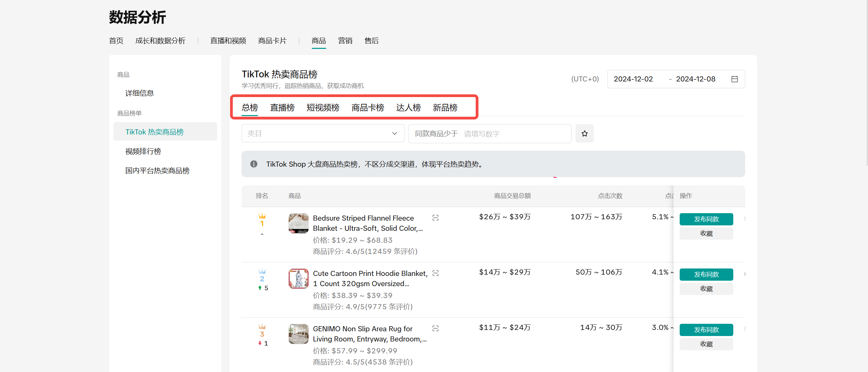Select the 短视频榜 ranking tab

(323, 108)
